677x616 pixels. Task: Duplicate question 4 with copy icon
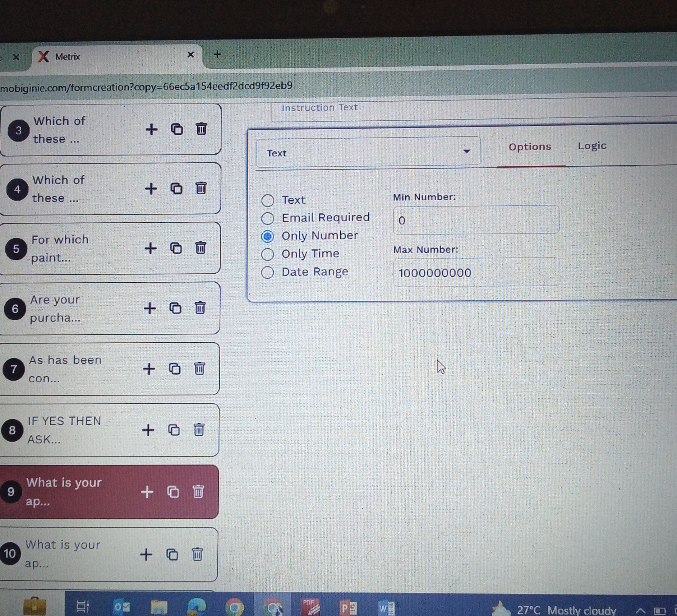[x=176, y=188]
